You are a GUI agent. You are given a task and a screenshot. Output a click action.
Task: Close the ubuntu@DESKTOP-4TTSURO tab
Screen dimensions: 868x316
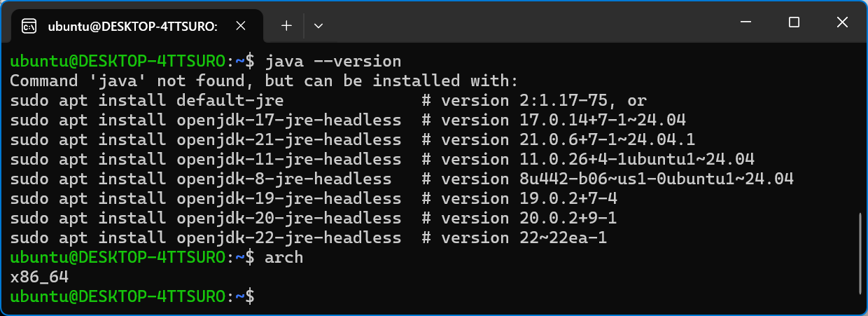tap(240, 26)
